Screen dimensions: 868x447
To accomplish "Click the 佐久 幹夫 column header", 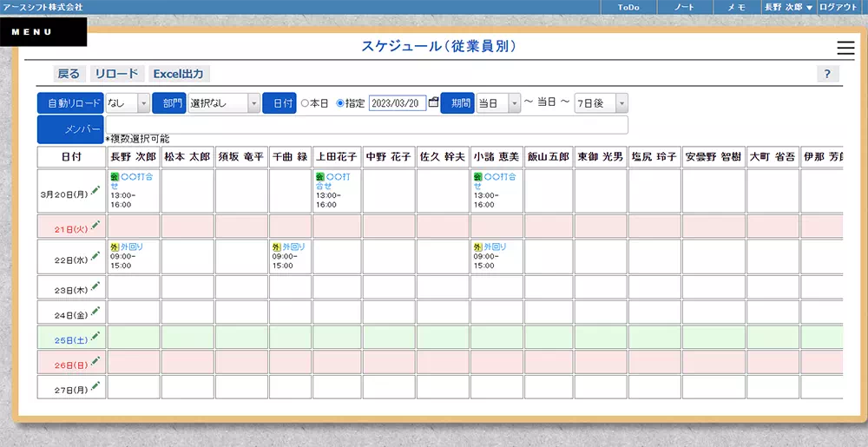I will [443, 157].
